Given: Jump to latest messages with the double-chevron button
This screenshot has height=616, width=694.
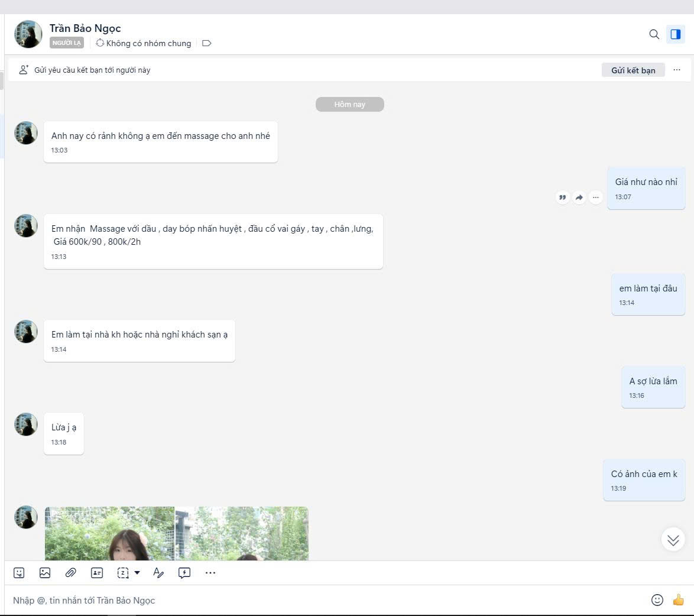Looking at the screenshot, I should [x=673, y=540].
